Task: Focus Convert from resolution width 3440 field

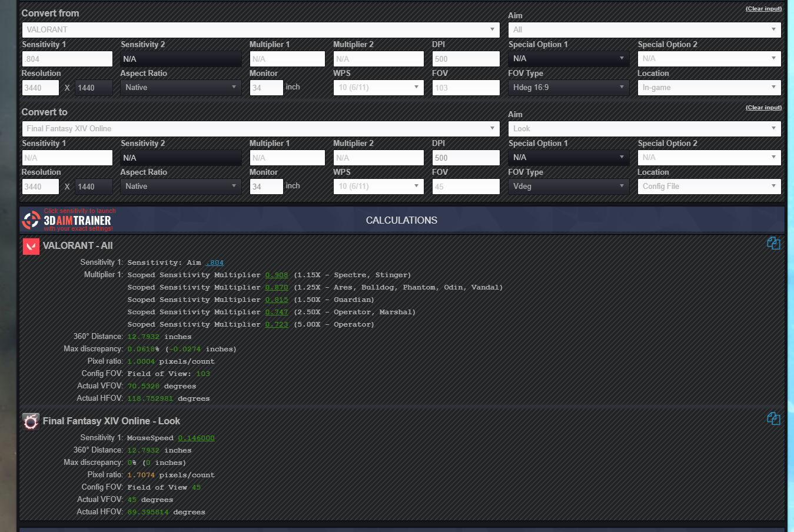Action: (x=41, y=88)
